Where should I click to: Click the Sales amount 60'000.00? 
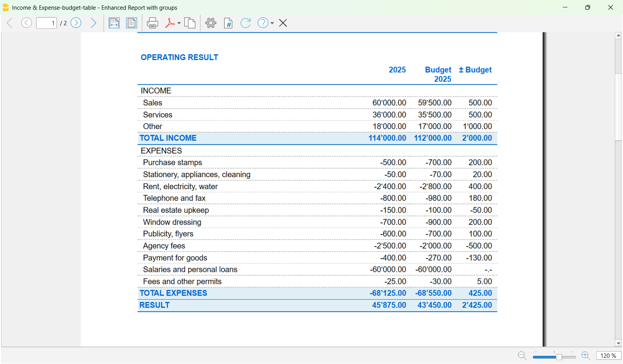point(389,103)
